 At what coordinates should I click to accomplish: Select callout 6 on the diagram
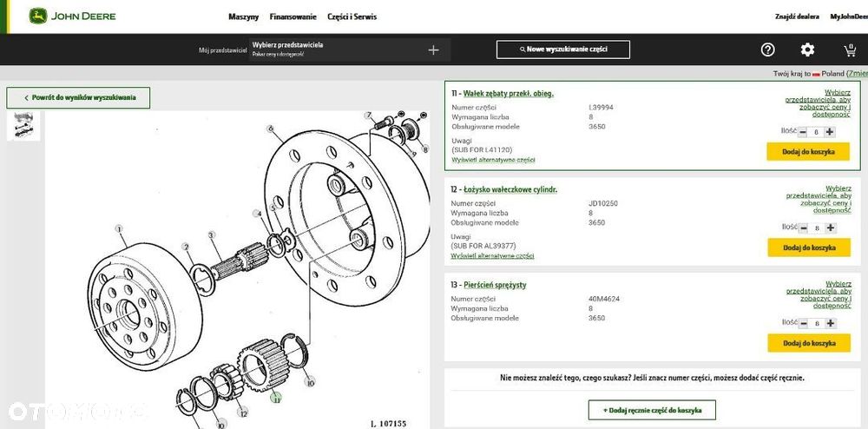(270, 129)
